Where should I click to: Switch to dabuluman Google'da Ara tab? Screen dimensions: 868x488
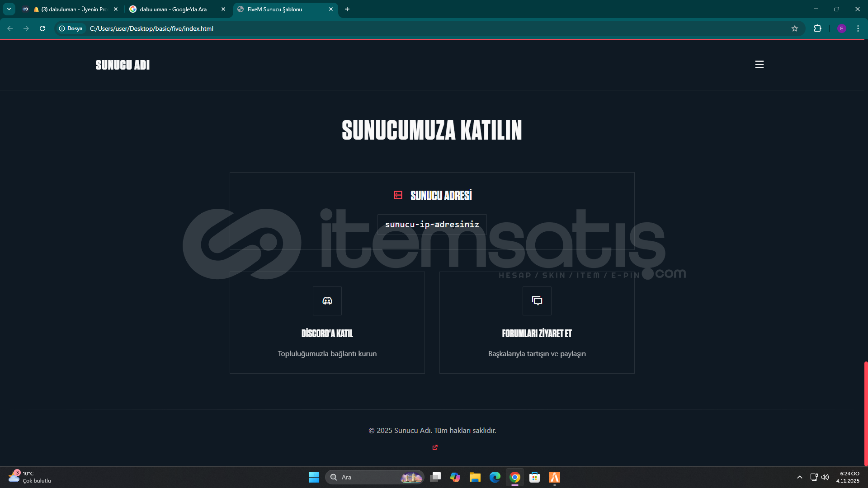173,9
